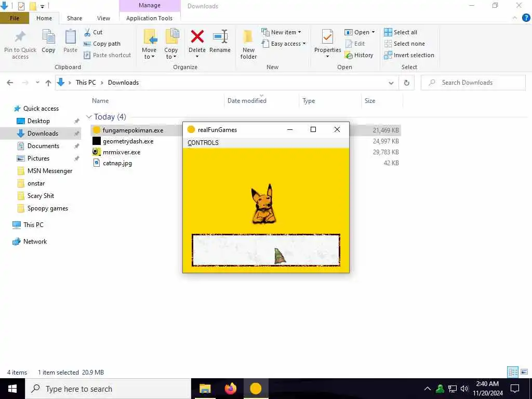Open recent locations dropdown arrow

pyautogui.click(x=37, y=83)
